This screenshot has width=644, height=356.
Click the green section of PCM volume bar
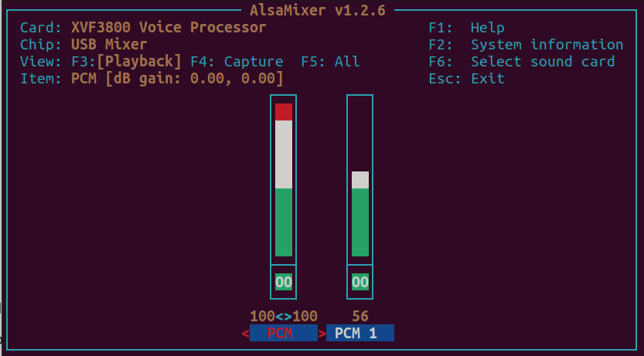point(284,222)
